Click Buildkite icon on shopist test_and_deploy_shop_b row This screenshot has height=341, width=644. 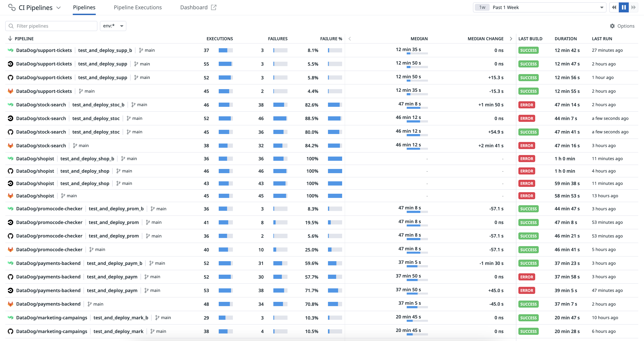point(10,159)
